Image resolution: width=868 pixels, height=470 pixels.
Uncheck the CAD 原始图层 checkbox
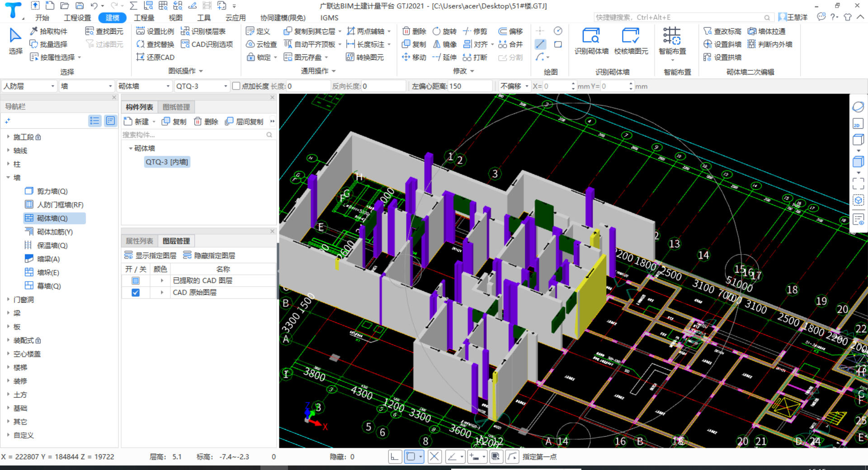tap(136, 292)
